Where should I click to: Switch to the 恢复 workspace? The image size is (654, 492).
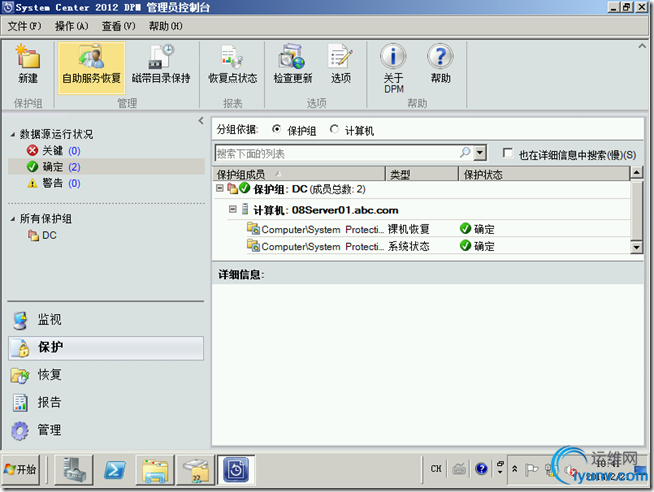(106, 375)
